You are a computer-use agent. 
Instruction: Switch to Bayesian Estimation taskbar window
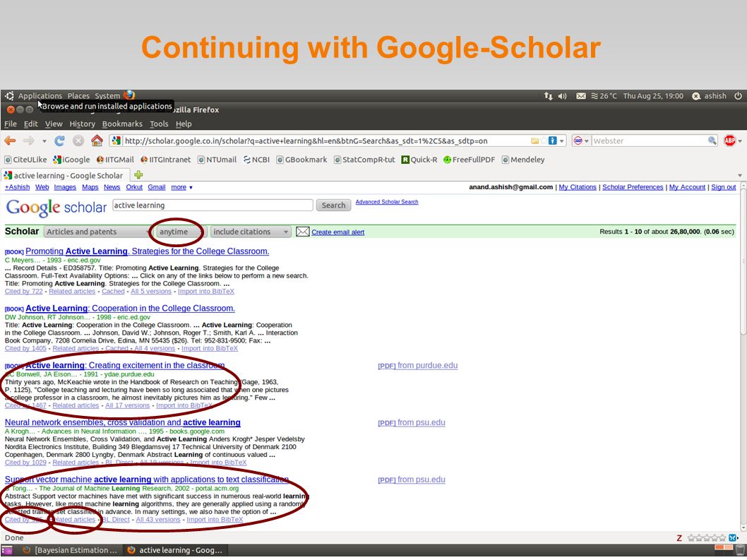pos(71,551)
